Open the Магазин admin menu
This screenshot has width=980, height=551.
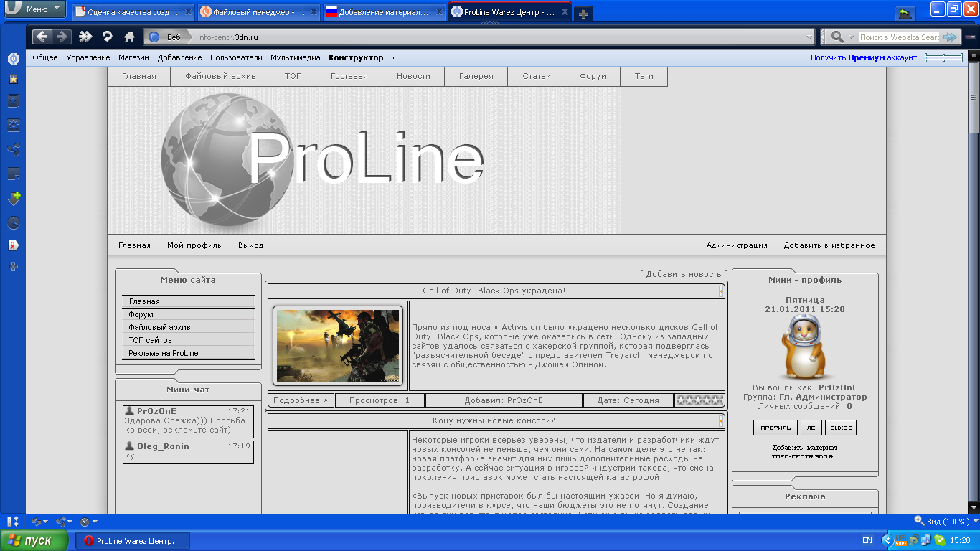pyautogui.click(x=133, y=57)
